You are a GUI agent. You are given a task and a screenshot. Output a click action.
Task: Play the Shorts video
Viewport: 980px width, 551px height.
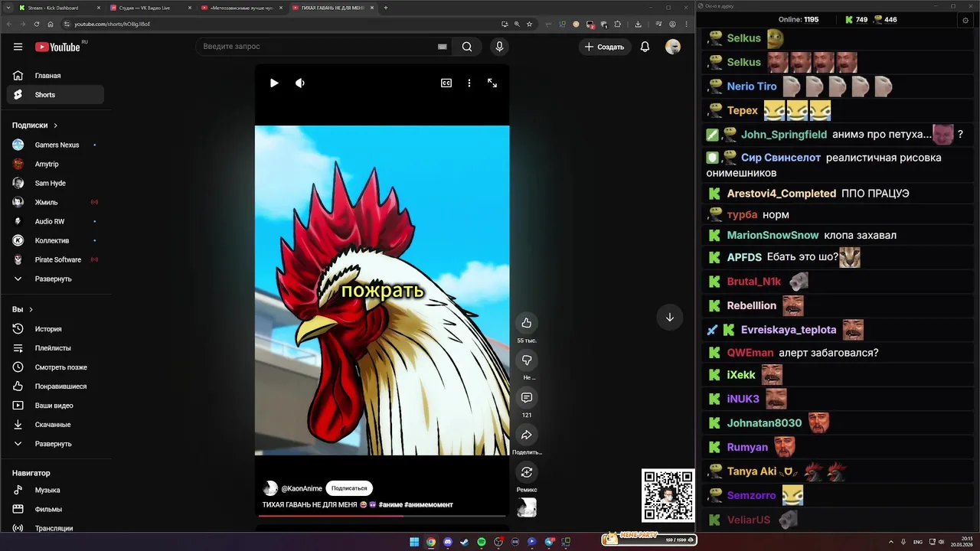click(274, 83)
